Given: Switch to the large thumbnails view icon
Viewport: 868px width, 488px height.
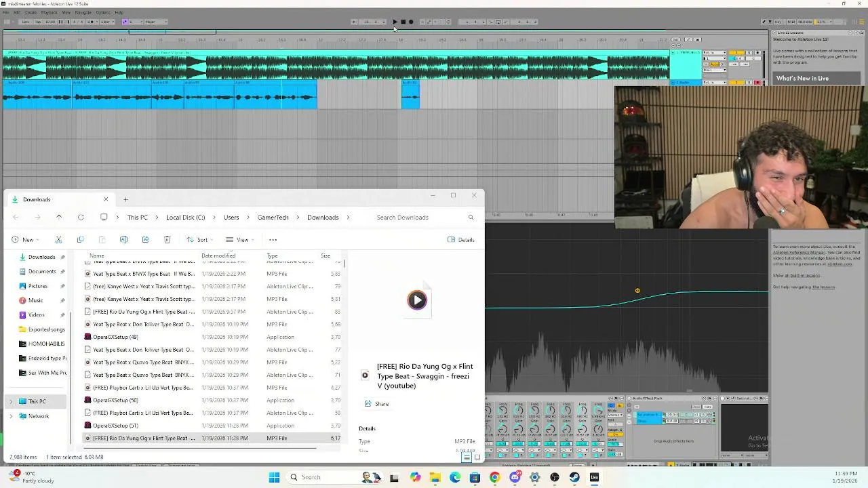Looking at the screenshot, I should click(477, 457).
